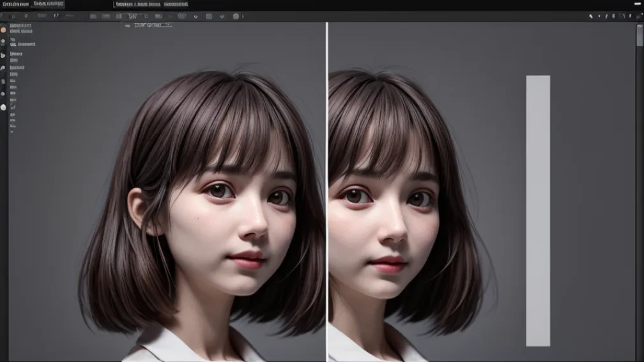Click the round gray filled button in top toolbar

236,17
